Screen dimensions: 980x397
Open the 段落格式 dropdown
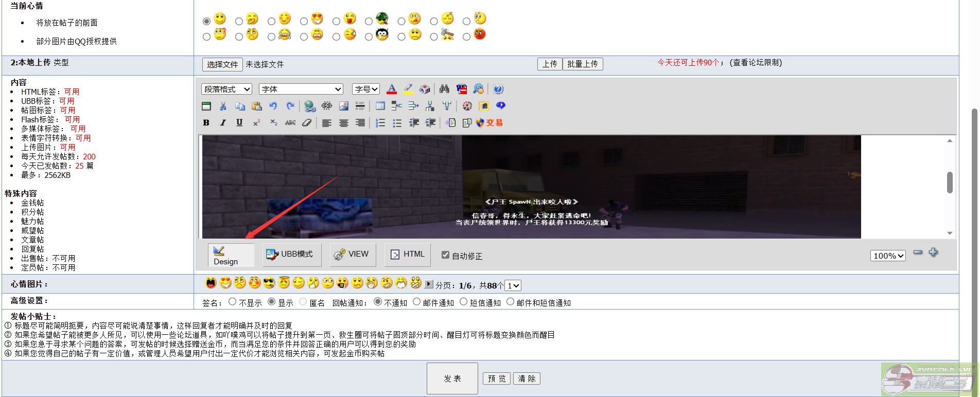point(226,89)
